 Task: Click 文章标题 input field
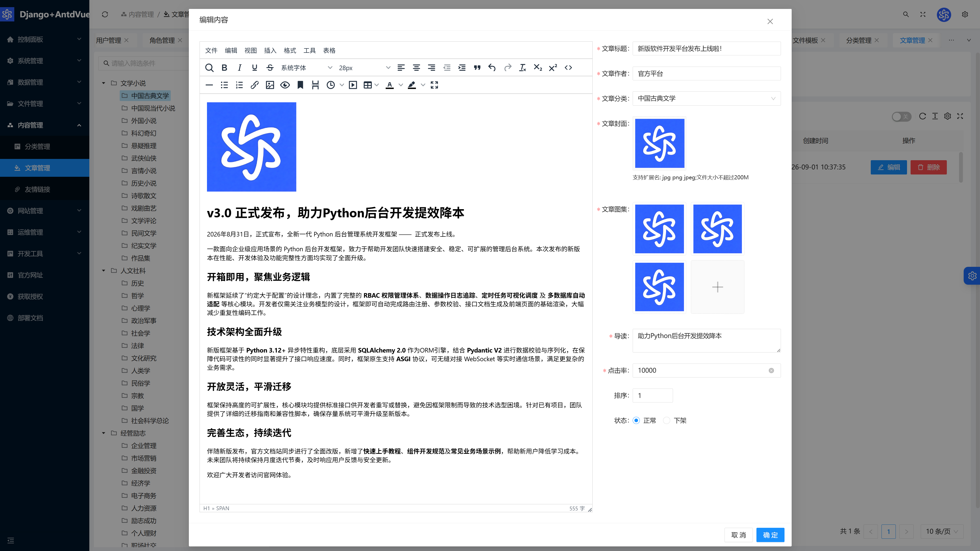706,49
